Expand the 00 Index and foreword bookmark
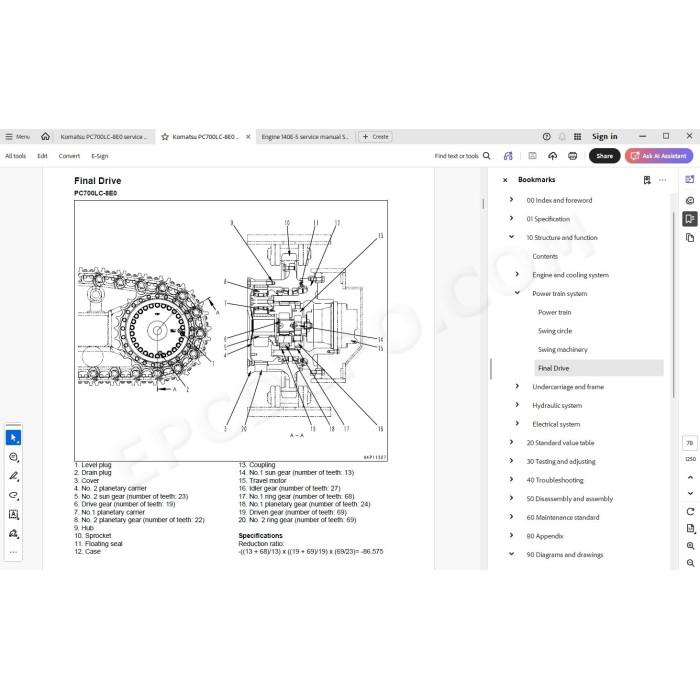This screenshot has width=700, height=700. (x=512, y=200)
